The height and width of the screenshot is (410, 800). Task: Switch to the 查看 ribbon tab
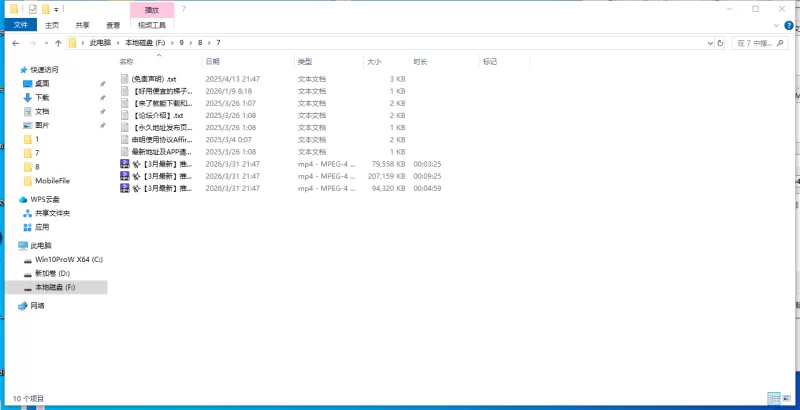113,25
